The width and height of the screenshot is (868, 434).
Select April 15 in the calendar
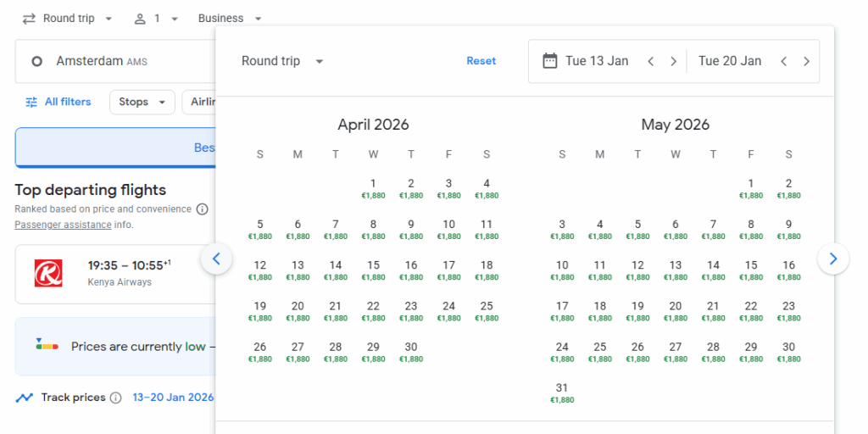373,270
